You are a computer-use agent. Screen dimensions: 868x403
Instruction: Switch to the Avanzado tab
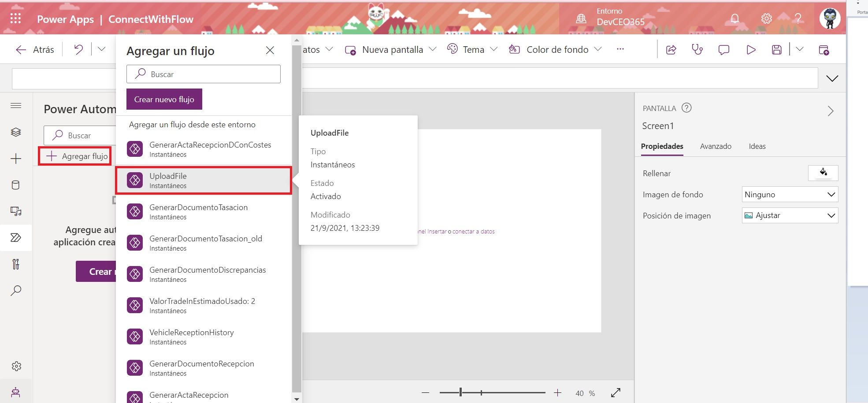click(x=716, y=146)
